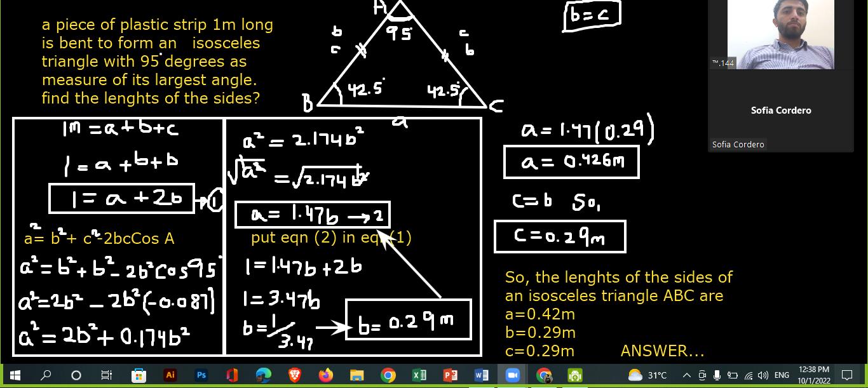
Task: Open the Wi-Fi network tray icon
Action: pos(748,375)
